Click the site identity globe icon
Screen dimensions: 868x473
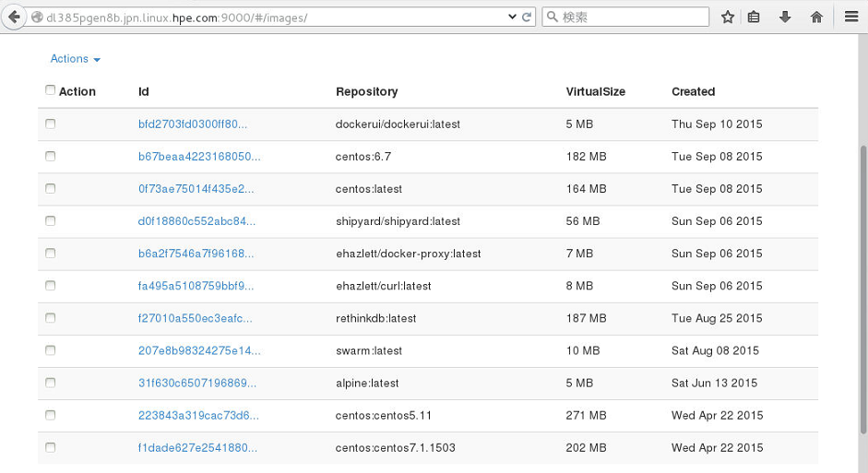point(37,18)
